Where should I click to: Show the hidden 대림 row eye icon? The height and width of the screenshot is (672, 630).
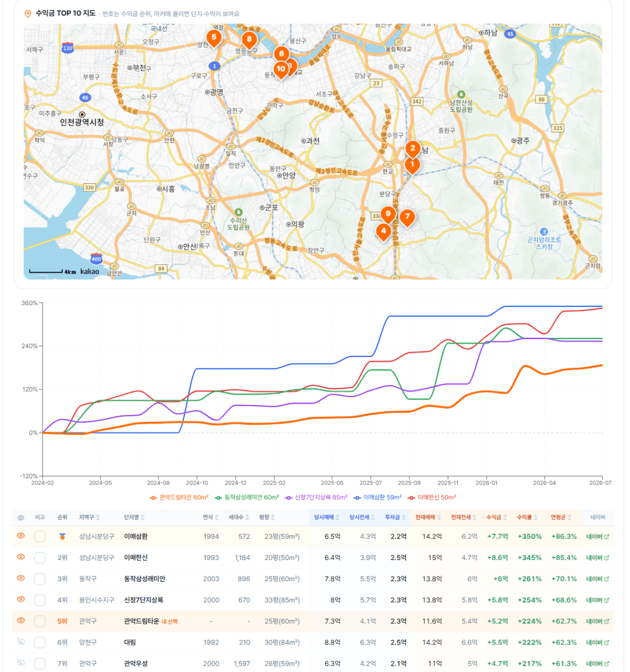[x=21, y=642]
